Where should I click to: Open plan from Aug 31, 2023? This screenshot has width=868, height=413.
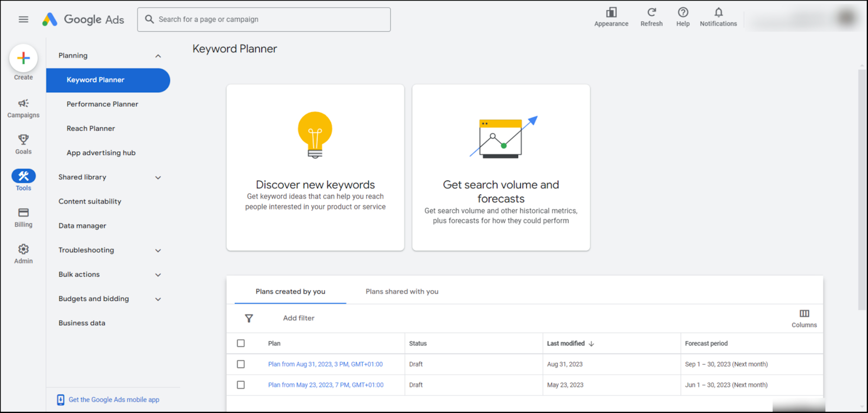click(325, 364)
